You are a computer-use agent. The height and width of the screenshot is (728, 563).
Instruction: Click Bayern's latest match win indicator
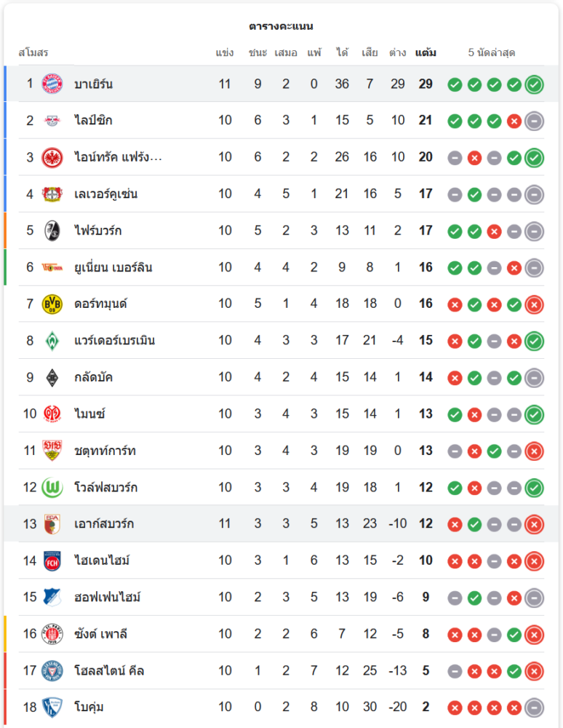tap(534, 84)
